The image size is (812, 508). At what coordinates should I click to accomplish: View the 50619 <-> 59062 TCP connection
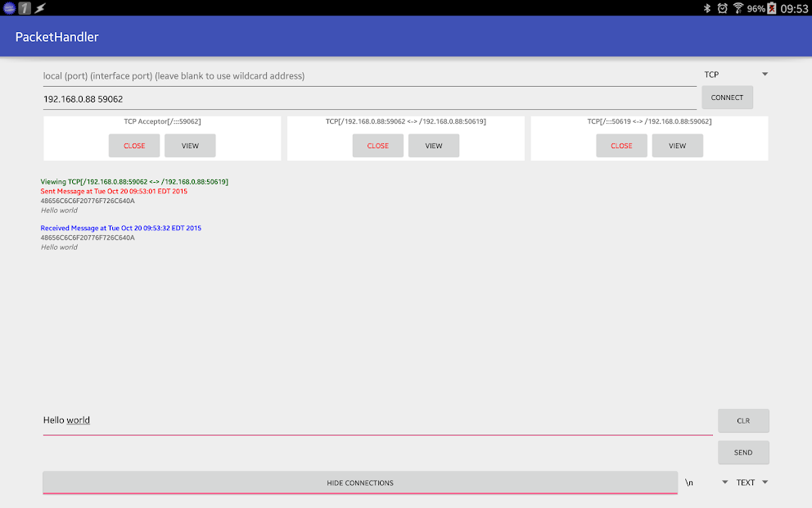(x=678, y=146)
